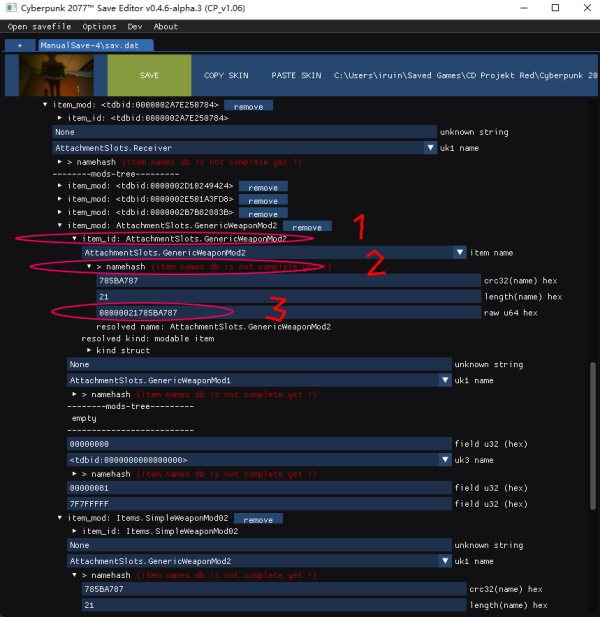This screenshot has height=617, width=600.
Task: Remove the item_mod tdbid:0000002A7E250784
Action: 246,105
